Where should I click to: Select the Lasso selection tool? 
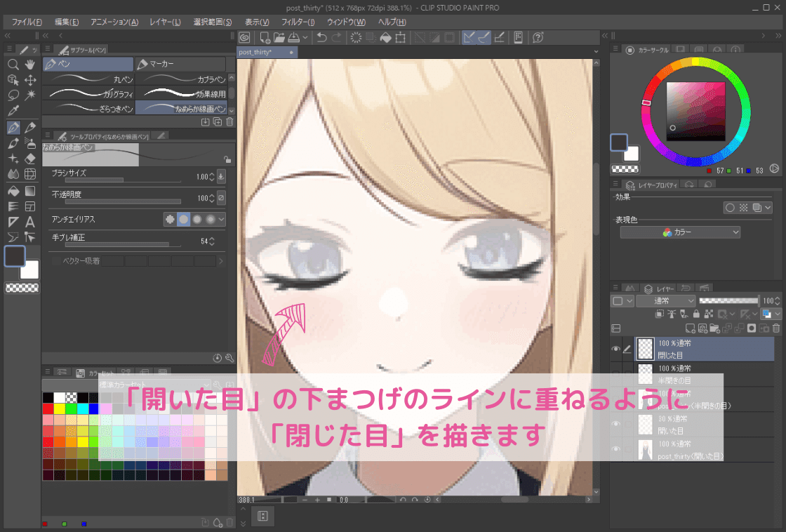pyautogui.click(x=13, y=95)
